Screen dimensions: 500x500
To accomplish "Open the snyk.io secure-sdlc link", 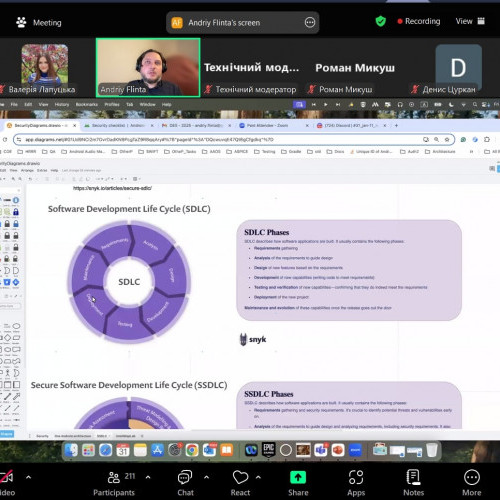I will click(x=112, y=188).
